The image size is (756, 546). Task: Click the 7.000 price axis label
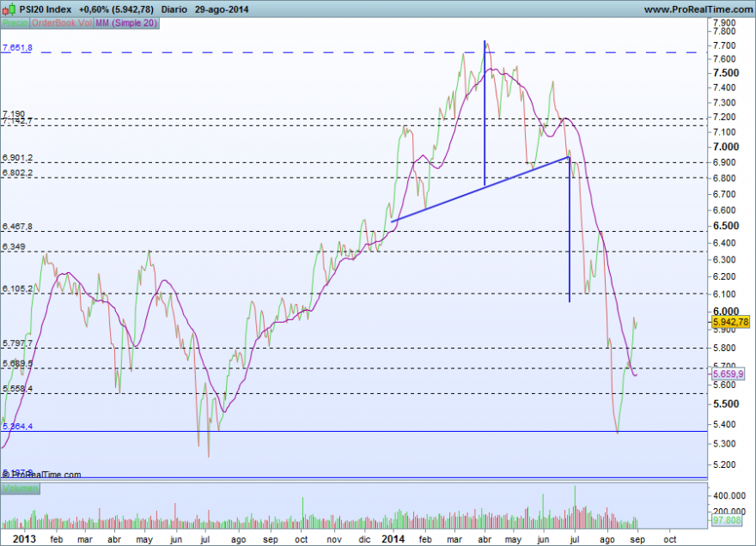click(x=726, y=147)
